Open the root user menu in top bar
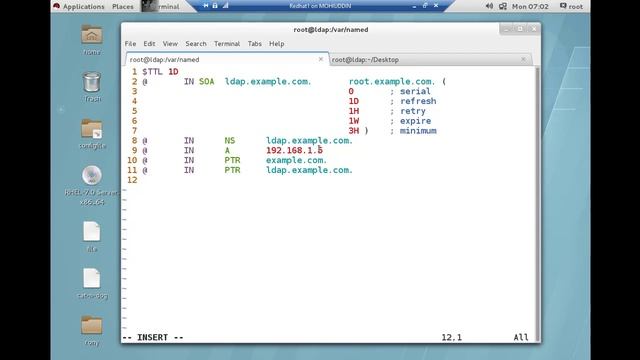The width and height of the screenshot is (640, 360). 571,6
